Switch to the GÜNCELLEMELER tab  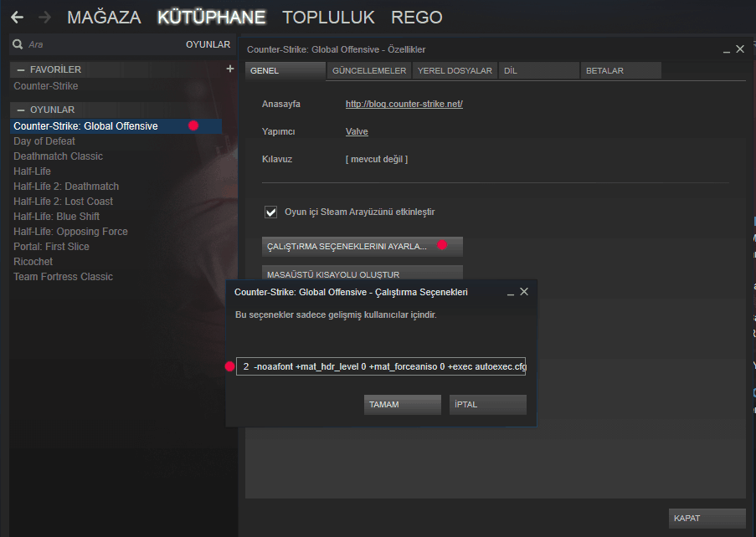(369, 71)
